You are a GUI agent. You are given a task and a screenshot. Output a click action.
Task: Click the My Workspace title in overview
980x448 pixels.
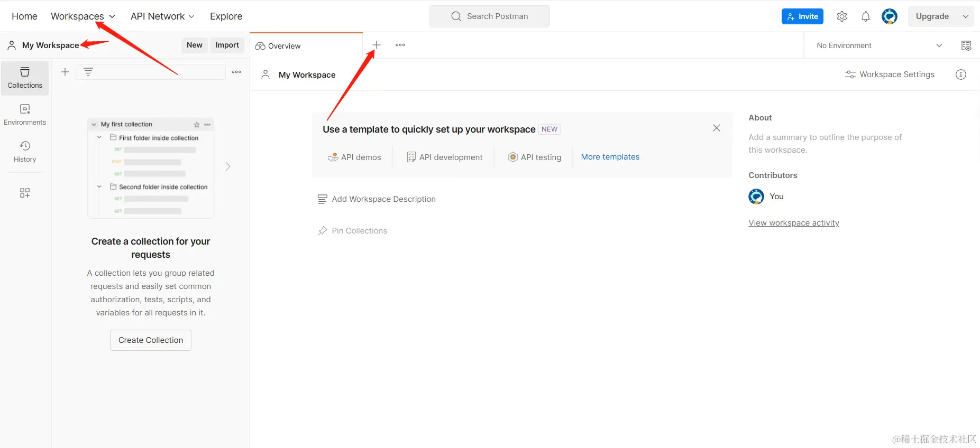click(307, 74)
